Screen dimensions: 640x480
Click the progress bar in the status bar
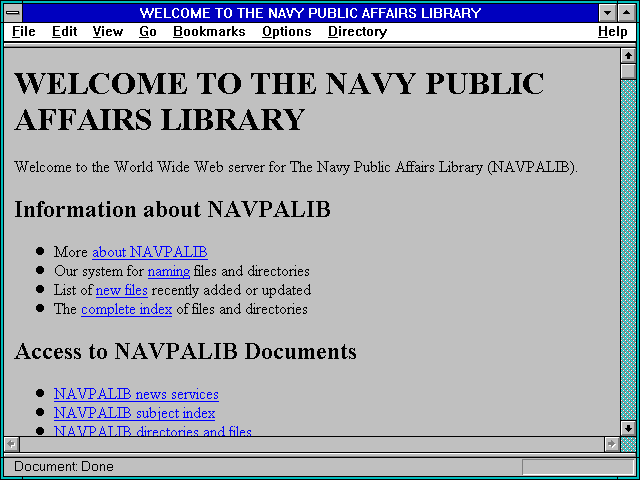click(578, 467)
